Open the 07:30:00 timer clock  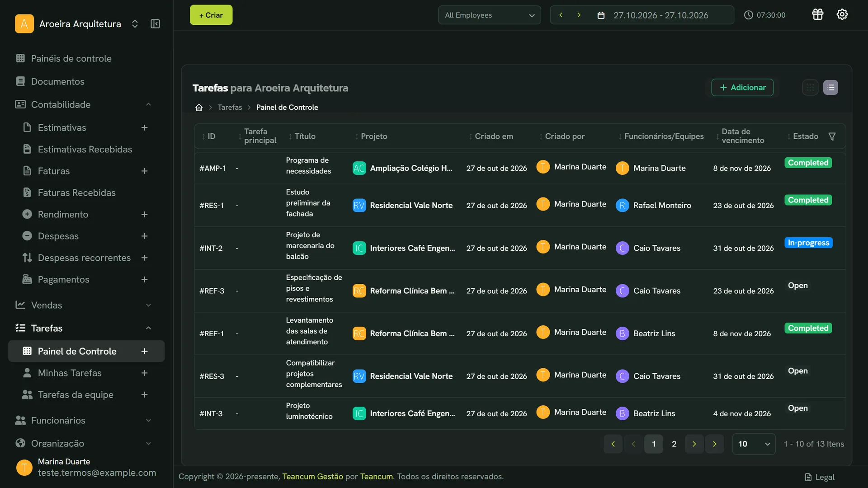[x=765, y=15]
